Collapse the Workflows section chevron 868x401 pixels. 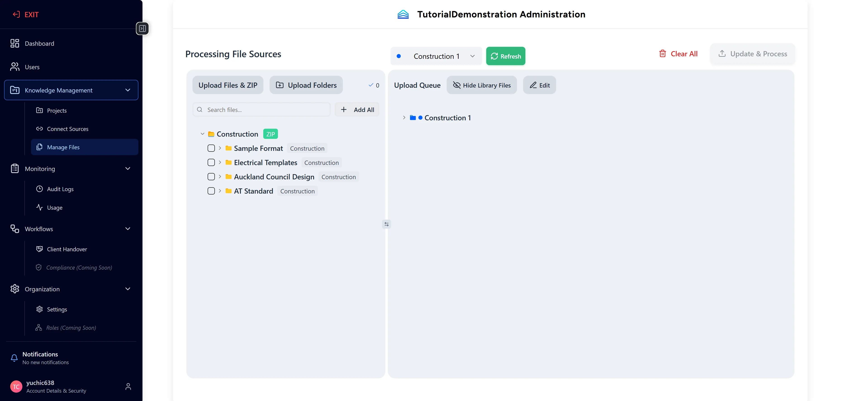[x=128, y=229]
